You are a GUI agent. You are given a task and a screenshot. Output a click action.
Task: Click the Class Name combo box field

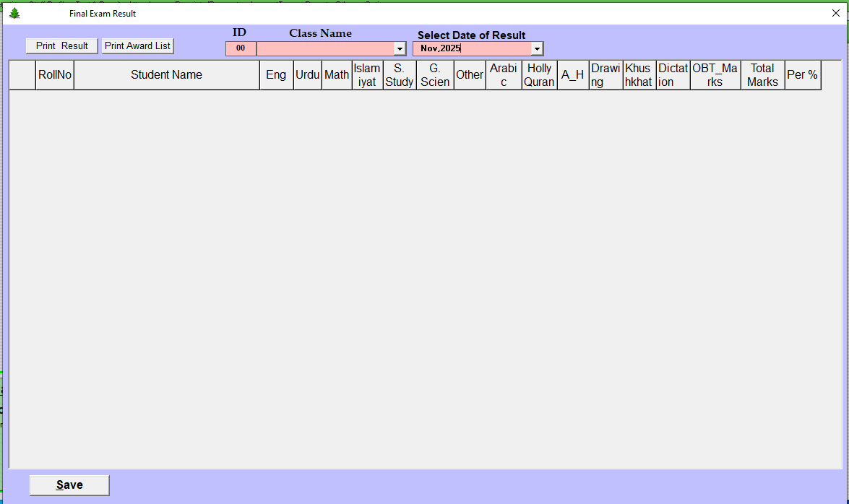pos(325,48)
